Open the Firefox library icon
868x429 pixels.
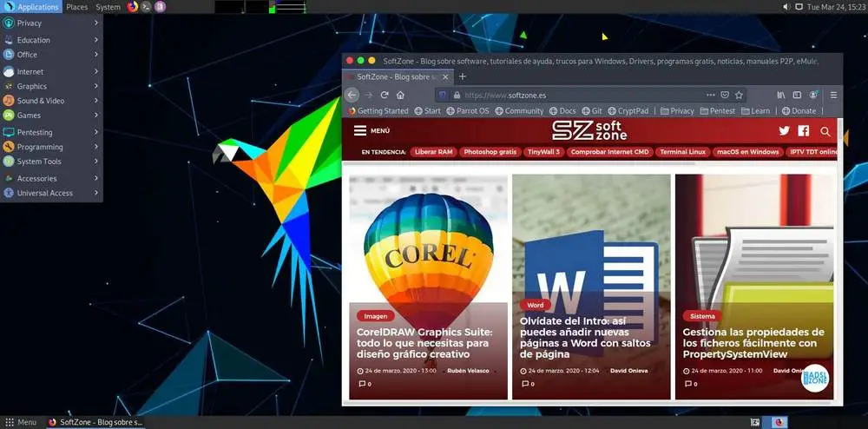coord(781,96)
